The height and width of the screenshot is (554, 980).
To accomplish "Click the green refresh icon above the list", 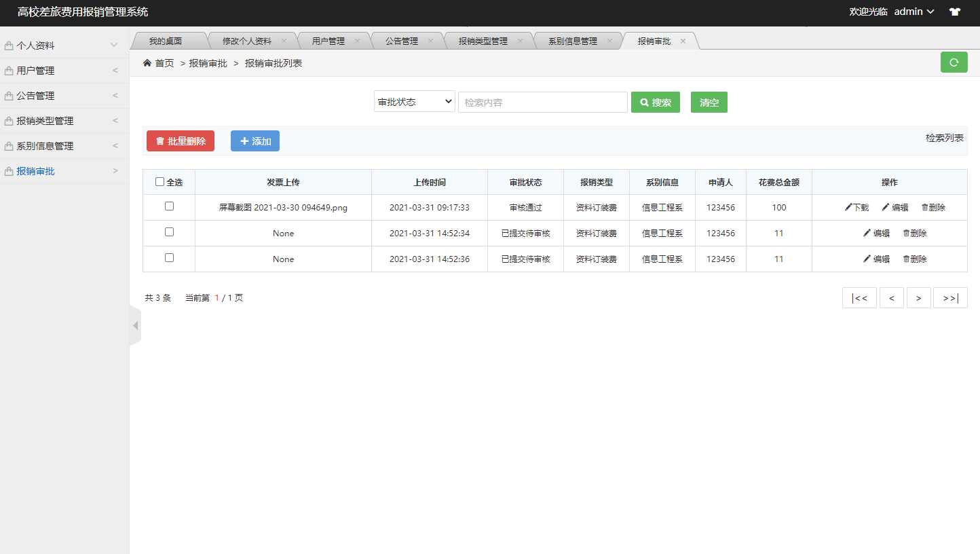I will coord(954,62).
